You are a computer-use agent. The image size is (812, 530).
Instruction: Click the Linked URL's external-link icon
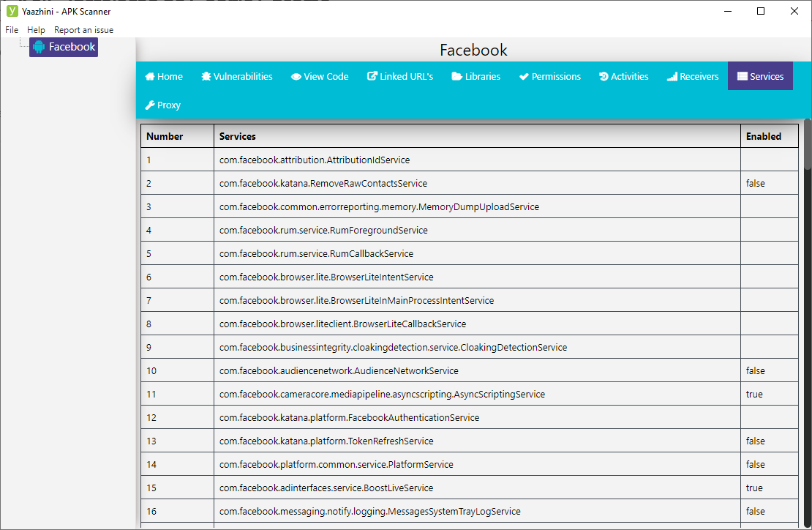coord(372,76)
